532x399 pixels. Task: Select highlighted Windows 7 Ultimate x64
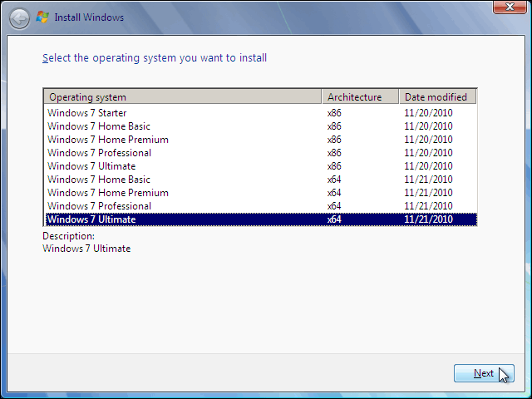point(261,219)
